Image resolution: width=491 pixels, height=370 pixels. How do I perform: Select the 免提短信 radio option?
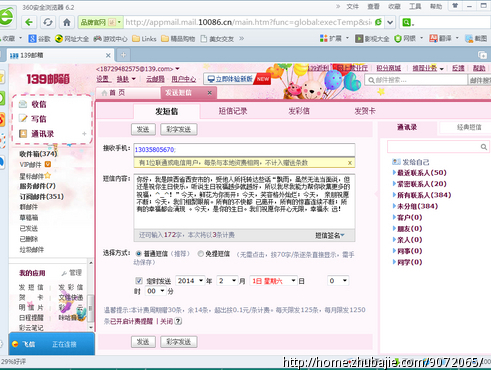pyautogui.click(x=200, y=254)
